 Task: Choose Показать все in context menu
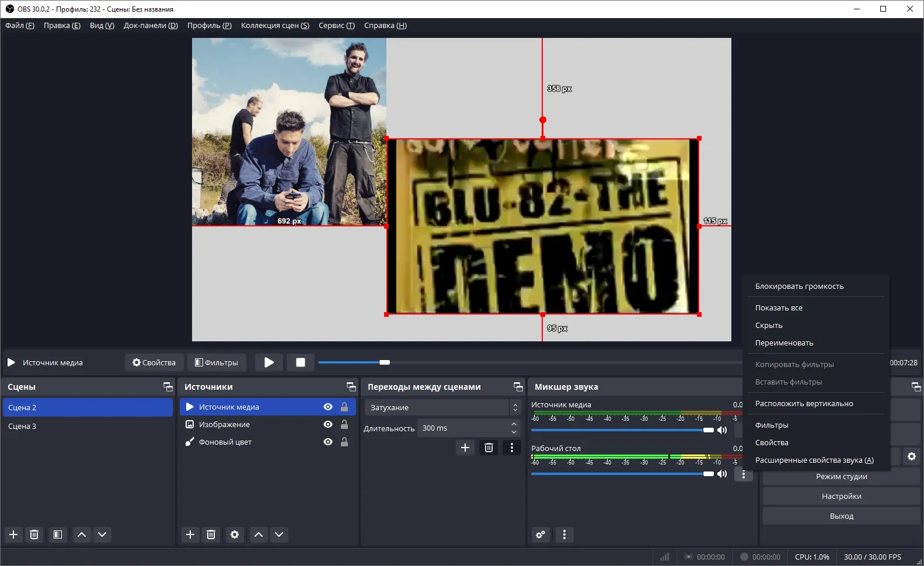tap(816, 308)
